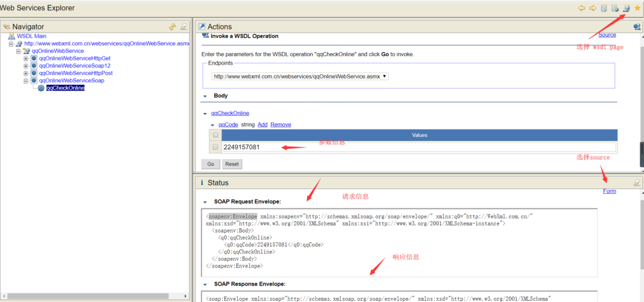Clear the Navigator with eraser icon
Image resolution: width=644 pixels, height=302 pixels.
pyautogui.click(x=184, y=27)
